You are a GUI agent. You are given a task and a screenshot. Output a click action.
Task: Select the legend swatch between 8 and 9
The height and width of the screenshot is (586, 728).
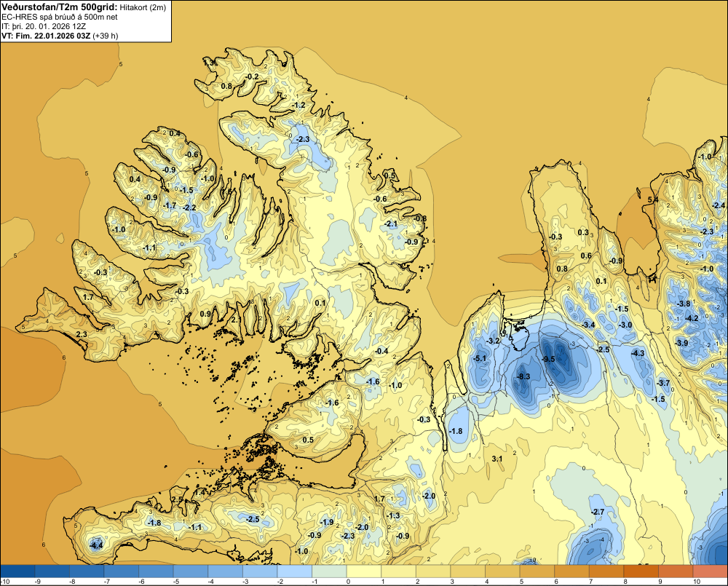pyautogui.click(x=641, y=571)
